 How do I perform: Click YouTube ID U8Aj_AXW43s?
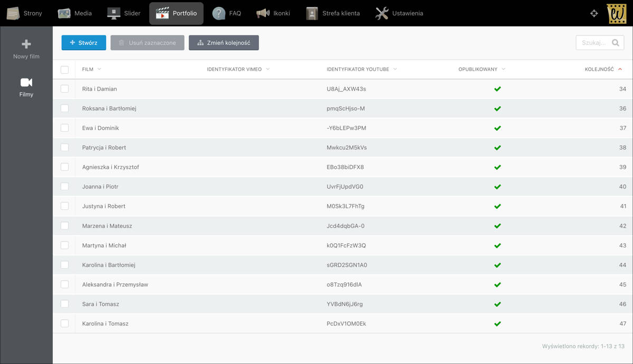point(347,89)
